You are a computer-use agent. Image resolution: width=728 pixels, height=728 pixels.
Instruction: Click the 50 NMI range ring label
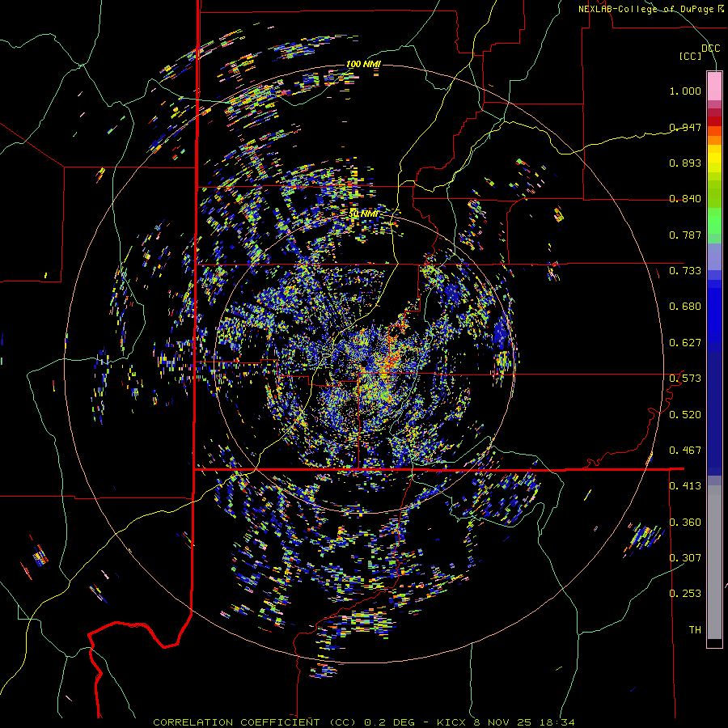tap(364, 214)
